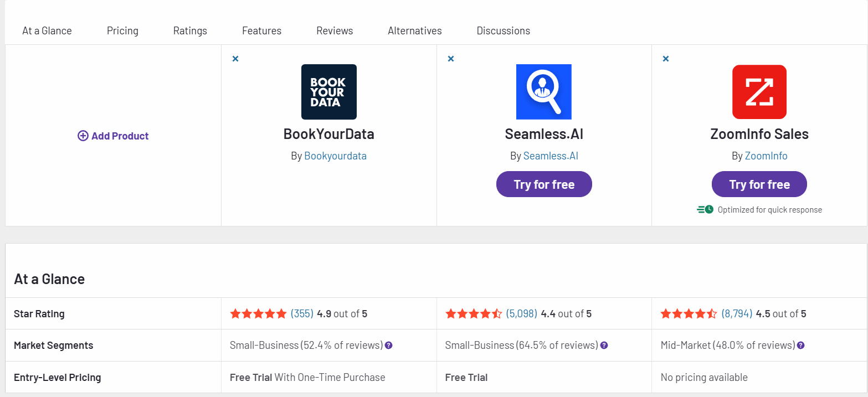The width and height of the screenshot is (868, 397).
Task: Click BookYourData's star rating icons
Action: (x=258, y=314)
